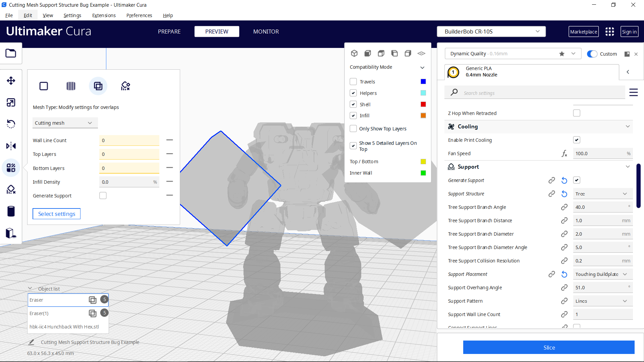The image size is (644, 362).
Task: Open the Extensions menu
Action: [x=104, y=15]
